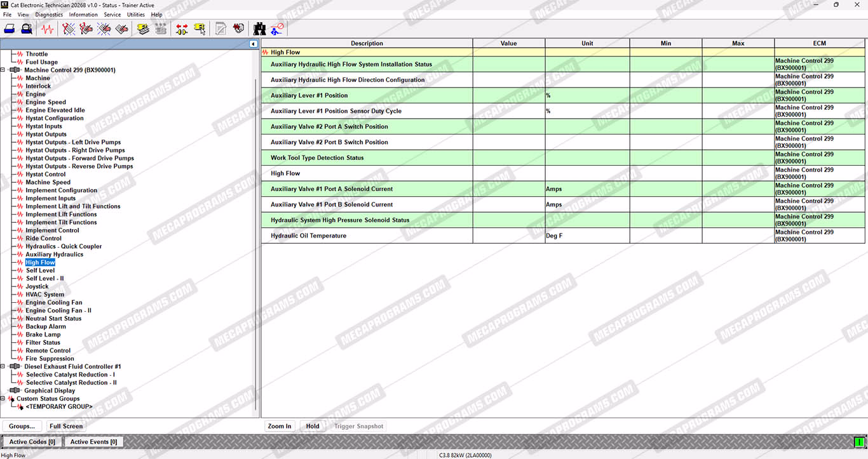Screen dimensions: 868x459
Task: Open the Diagnostics menu
Action: point(49,15)
